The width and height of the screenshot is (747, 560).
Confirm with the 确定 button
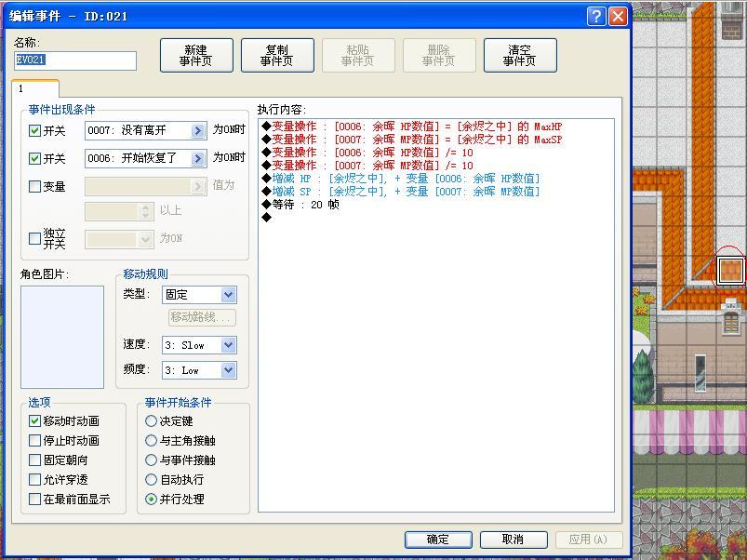tap(438, 540)
